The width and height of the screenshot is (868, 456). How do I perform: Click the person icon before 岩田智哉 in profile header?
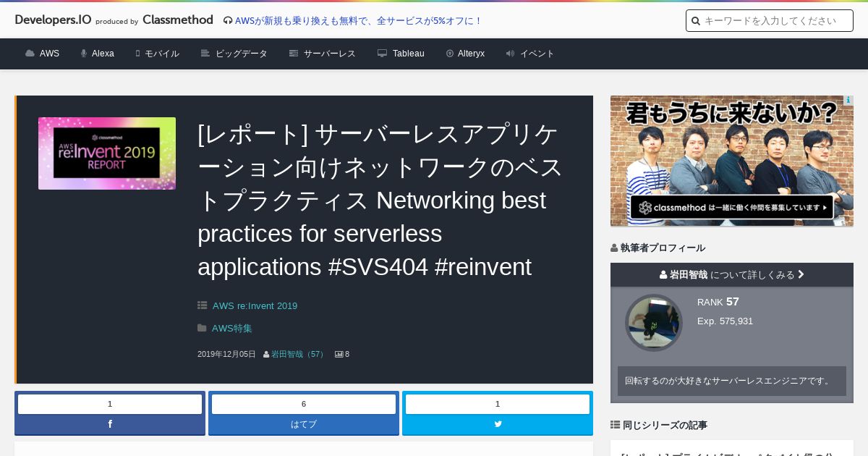(x=663, y=275)
